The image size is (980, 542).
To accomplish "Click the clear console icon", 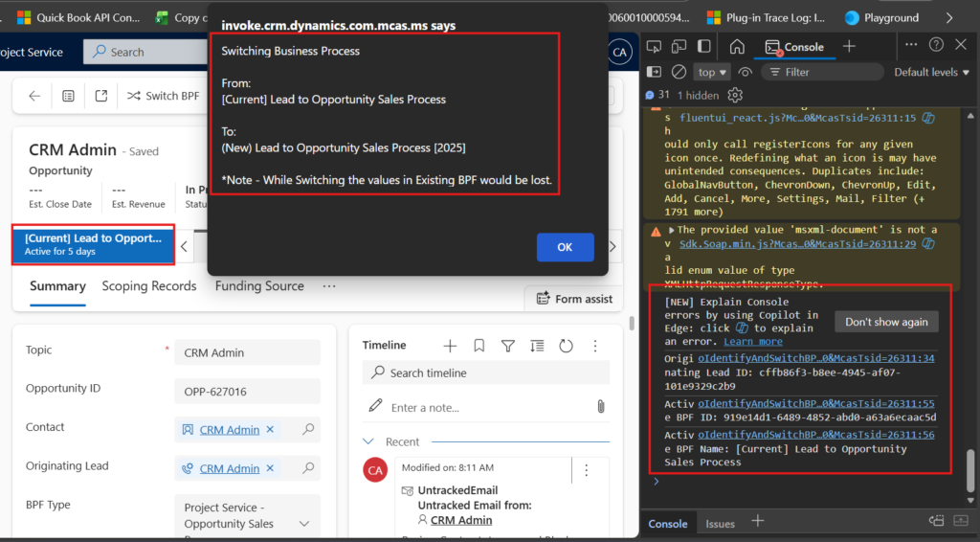I will pos(679,72).
